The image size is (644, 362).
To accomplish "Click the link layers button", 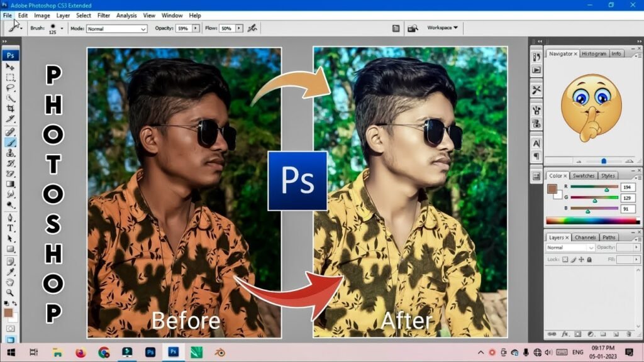I will (552, 334).
